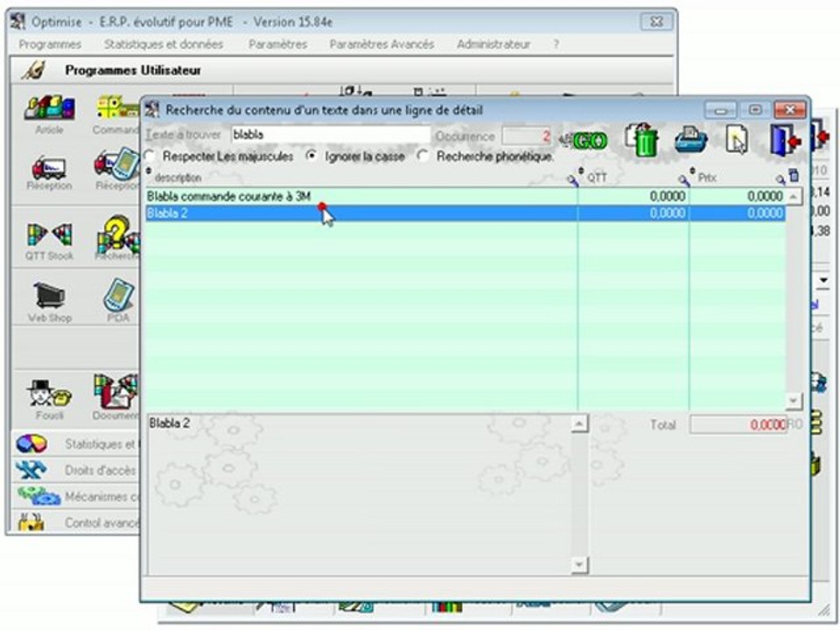
Task: Click the Blabla 2 detail text area
Action: point(359,493)
